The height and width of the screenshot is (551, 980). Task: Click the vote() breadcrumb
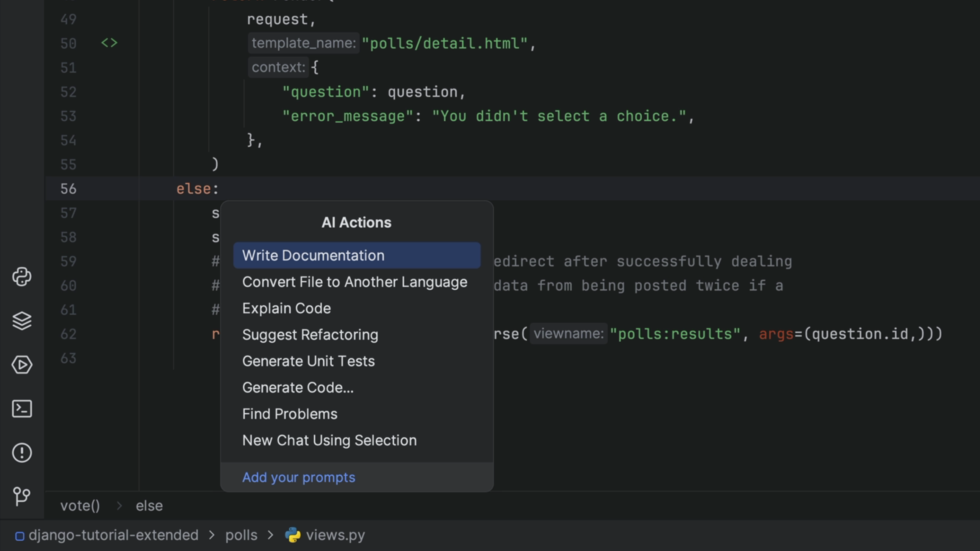(80, 506)
